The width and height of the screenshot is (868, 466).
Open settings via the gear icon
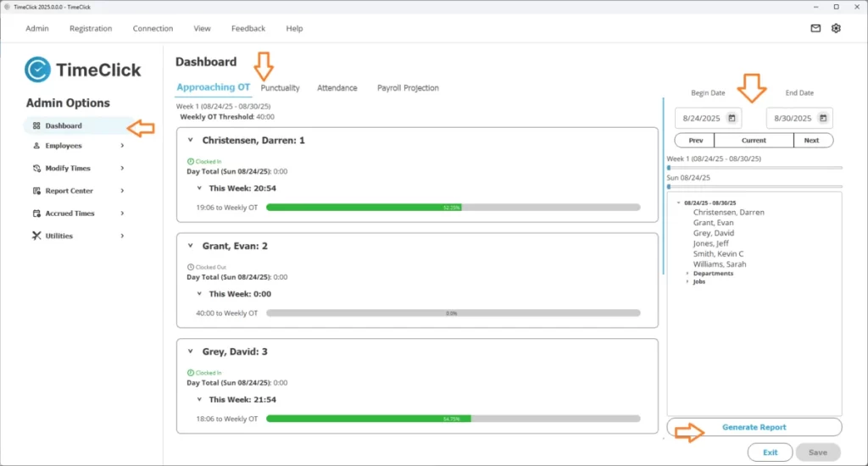(x=836, y=28)
